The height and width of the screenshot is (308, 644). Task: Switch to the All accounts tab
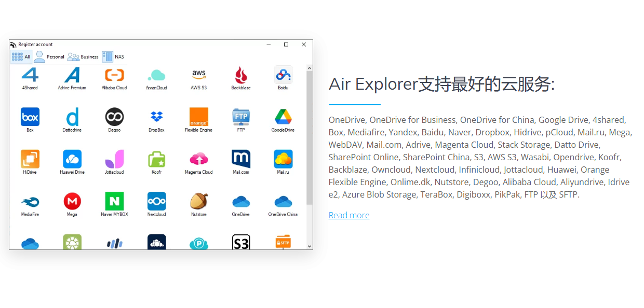(x=21, y=57)
